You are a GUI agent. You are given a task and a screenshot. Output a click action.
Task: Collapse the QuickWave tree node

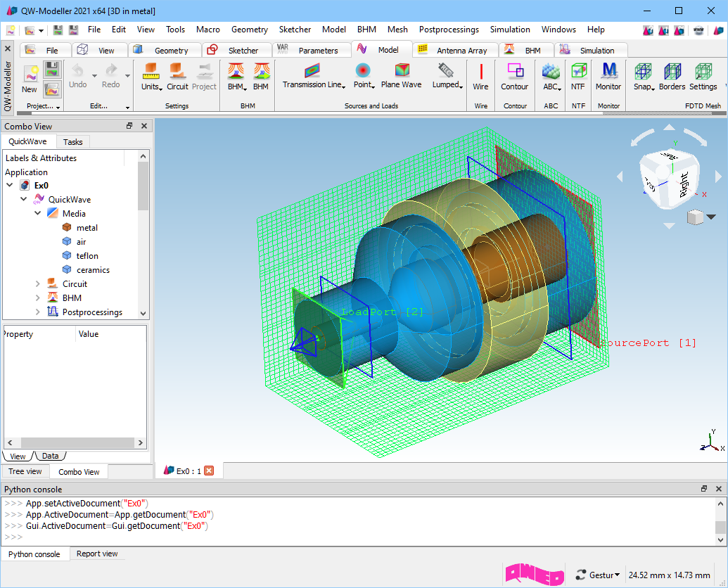coord(24,199)
